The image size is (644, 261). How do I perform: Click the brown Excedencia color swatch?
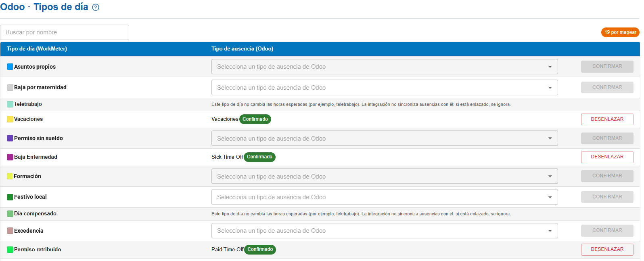pos(10,231)
